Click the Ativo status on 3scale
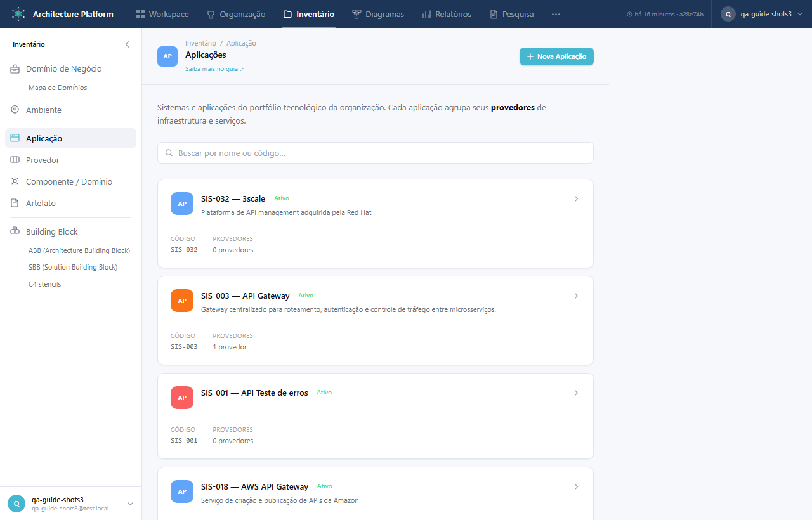This screenshot has width=812, height=520. [x=282, y=198]
